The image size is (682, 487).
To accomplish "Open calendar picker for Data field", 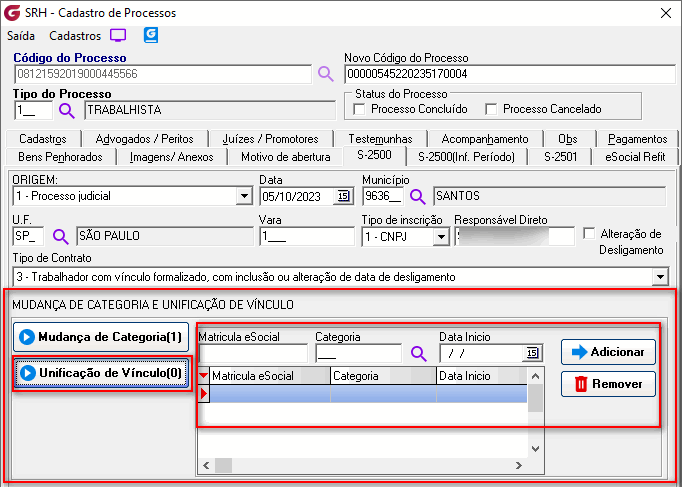I will [x=344, y=195].
